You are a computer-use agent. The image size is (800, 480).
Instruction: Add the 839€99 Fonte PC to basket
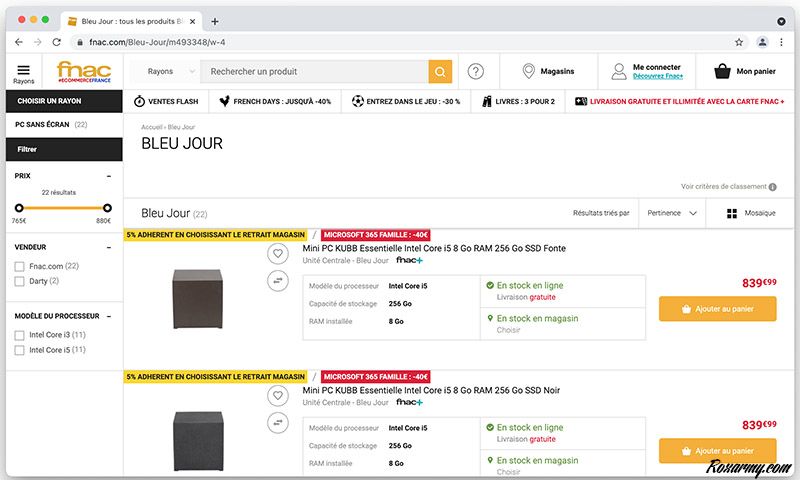point(717,309)
